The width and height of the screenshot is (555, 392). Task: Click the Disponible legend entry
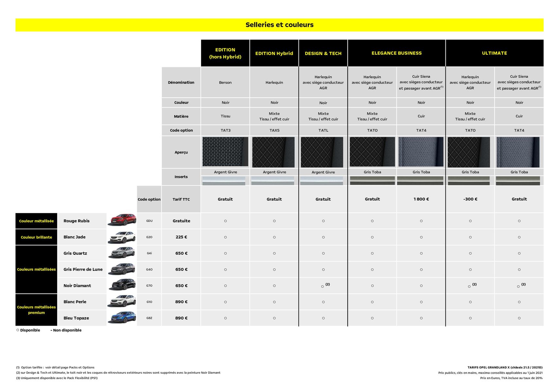(28, 330)
